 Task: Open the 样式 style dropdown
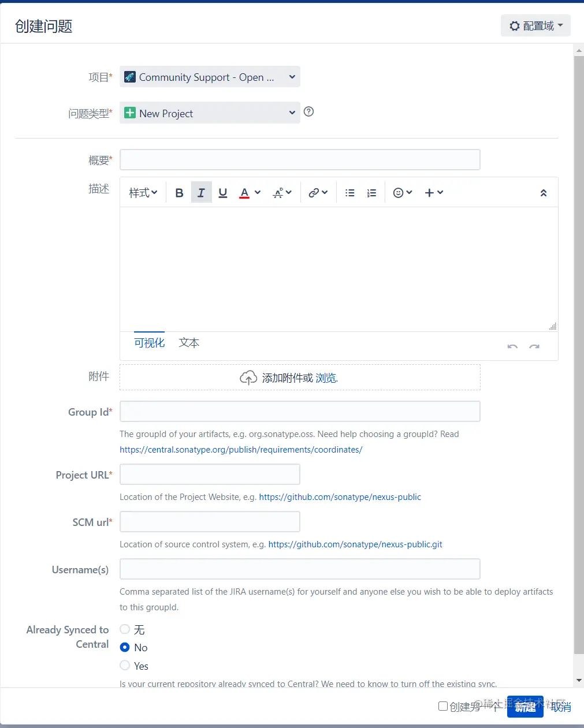click(143, 193)
